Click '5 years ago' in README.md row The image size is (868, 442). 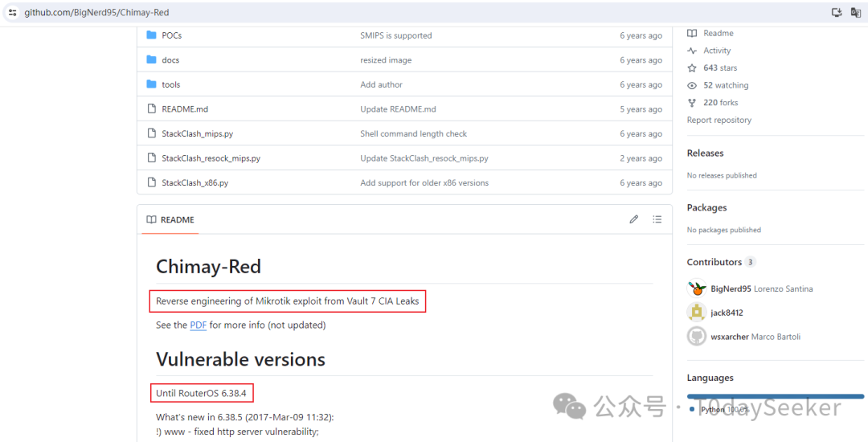(641, 109)
